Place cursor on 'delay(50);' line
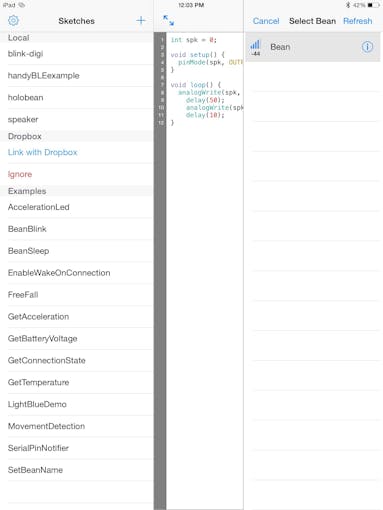 click(205, 100)
